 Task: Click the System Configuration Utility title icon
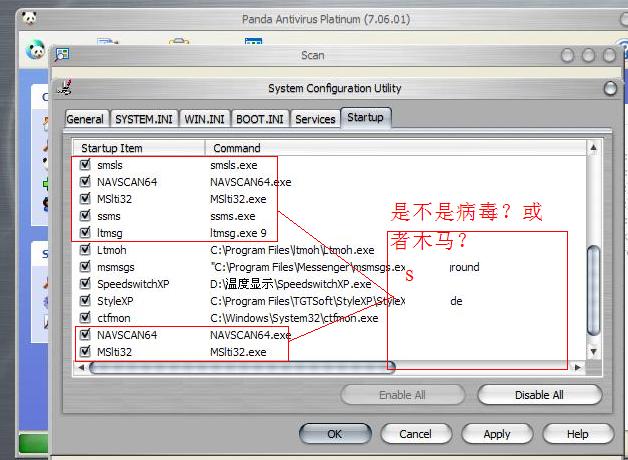click(64, 87)
